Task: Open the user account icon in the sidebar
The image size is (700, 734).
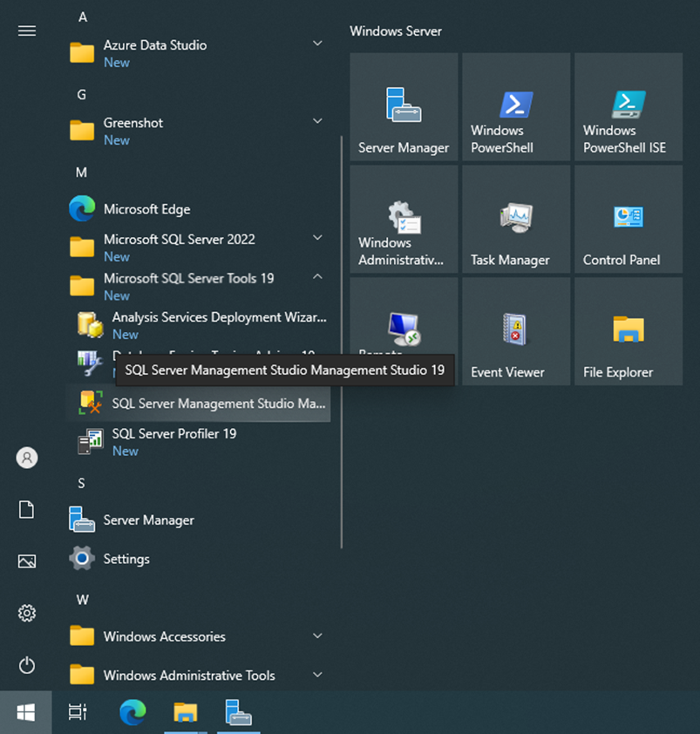Action: [27, 458]
